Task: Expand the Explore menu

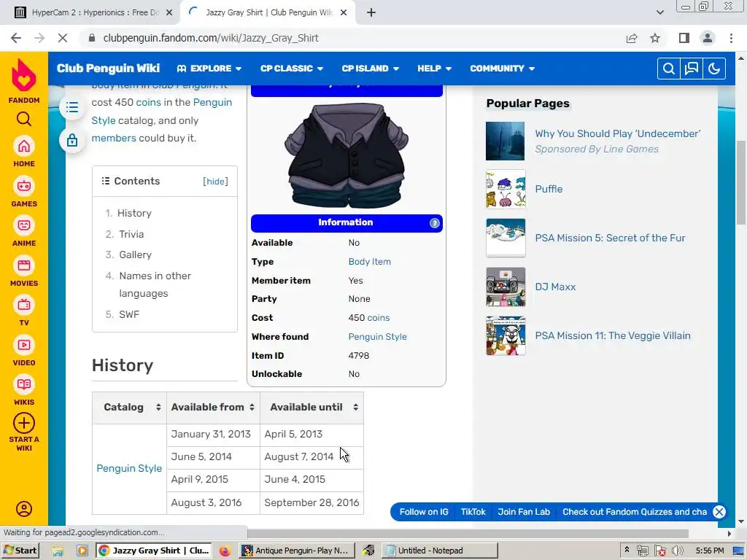Action: [209, 69]
